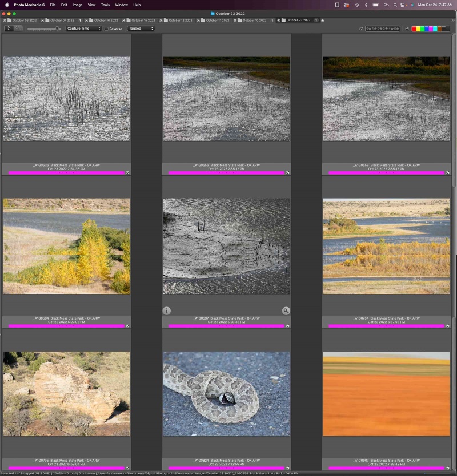The image size is (457, 476).
Task: Filter by the red color class swatch
Action: pos(414,29)
